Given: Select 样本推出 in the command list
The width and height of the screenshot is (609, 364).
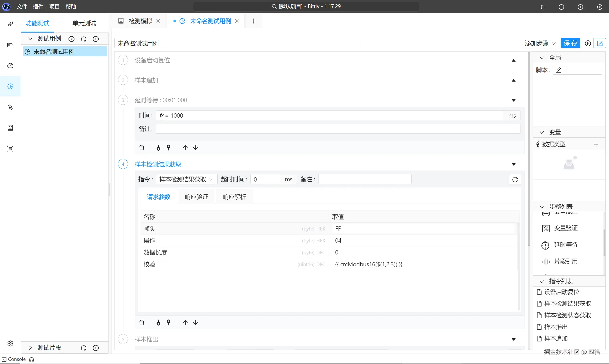Looking at the screenshot, I should (556, 327).
